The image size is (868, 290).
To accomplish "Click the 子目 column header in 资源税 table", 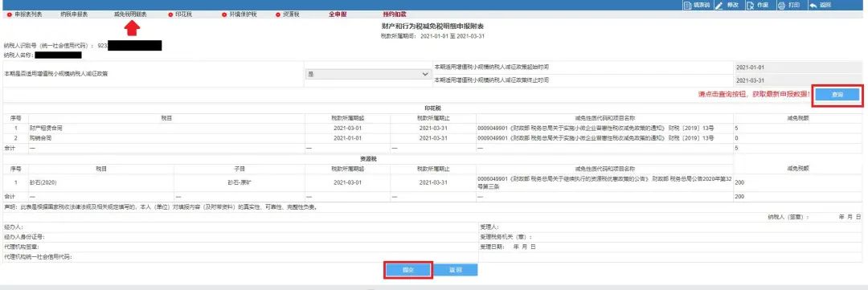I will click(x=240, y=168).
